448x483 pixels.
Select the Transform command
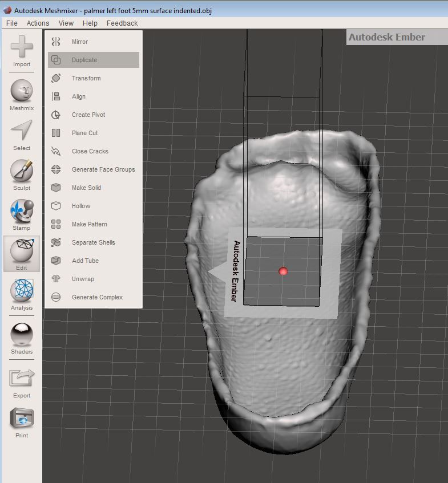pos(94,78)
